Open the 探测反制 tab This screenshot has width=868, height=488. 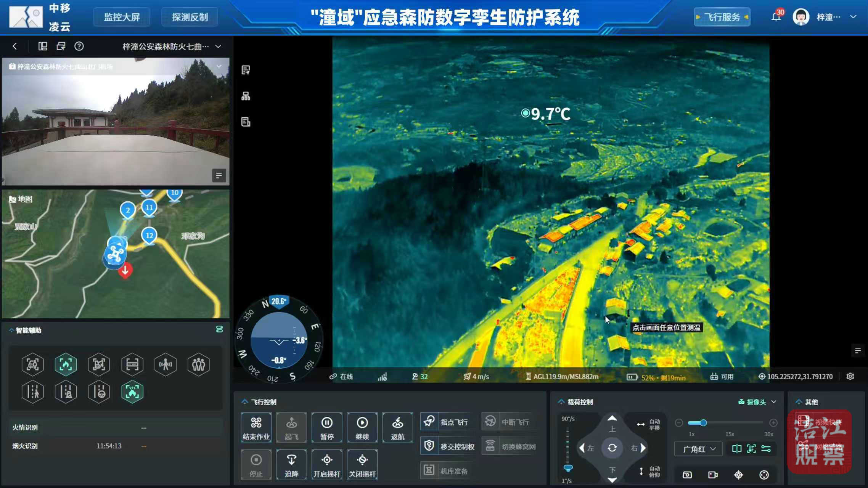pyautogui.click(x=190, y=17)
